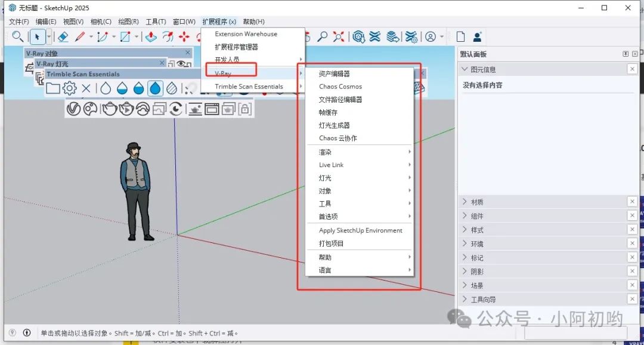644x345 pixels.
Task: Close the 标记 panel section
Action: 633,257
